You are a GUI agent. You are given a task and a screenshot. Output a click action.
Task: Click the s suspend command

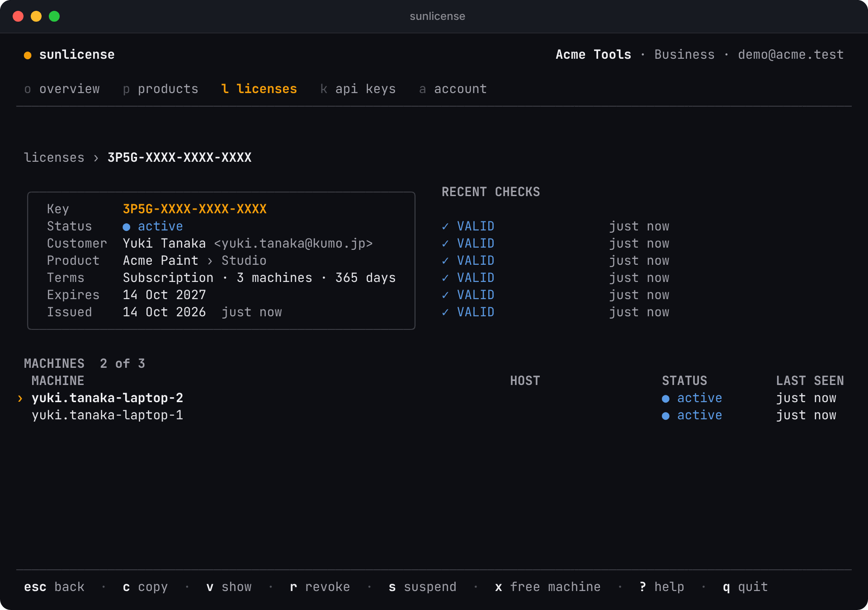[423, 587]
